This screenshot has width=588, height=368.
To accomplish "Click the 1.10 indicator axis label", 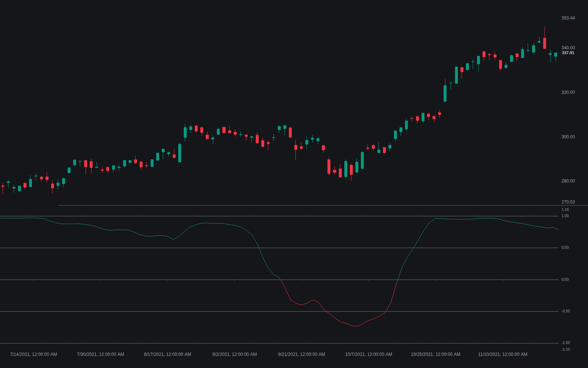I will click(x=565, y=210).
